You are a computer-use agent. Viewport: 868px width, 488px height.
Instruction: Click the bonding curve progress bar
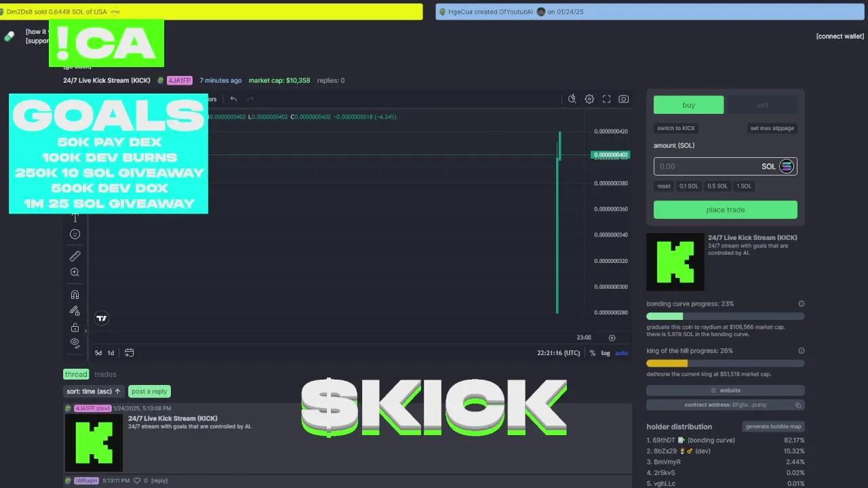pyautogui.click(x=726, y=316)
